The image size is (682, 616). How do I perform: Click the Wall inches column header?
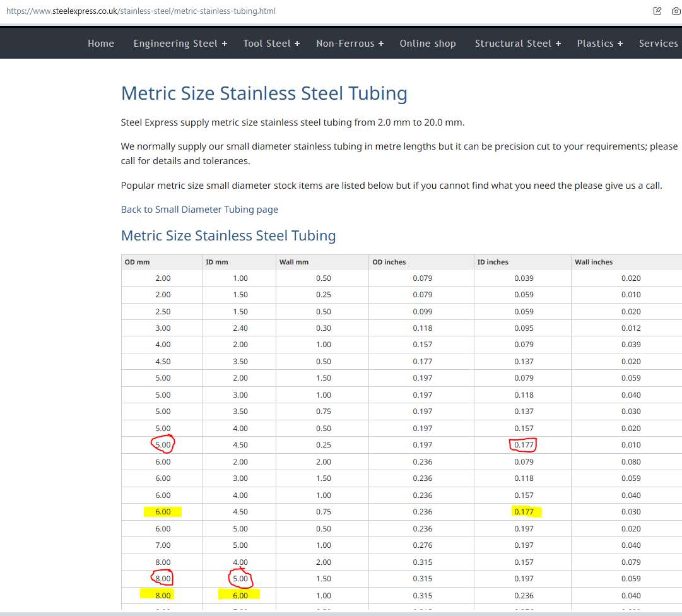pos(593,262)
